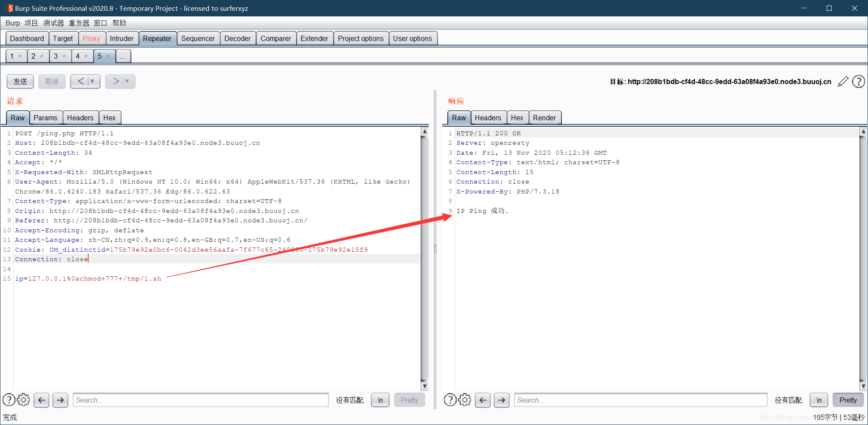Close Repeater tab 4

pos(86,56)
